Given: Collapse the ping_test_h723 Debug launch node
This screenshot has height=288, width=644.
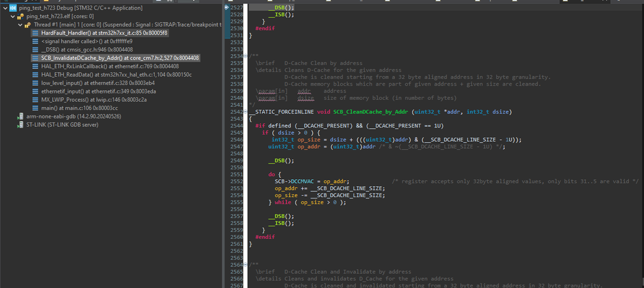Looking at the screenshot, I should (4, 7).
